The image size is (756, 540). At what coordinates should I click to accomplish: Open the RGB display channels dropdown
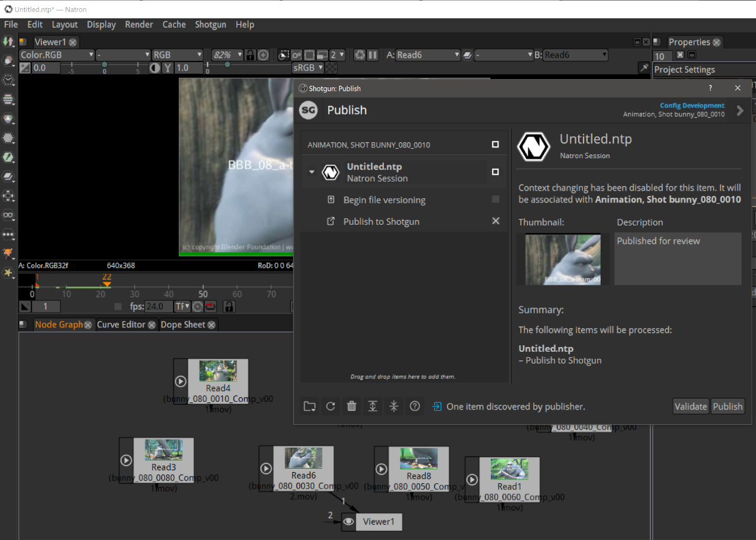[177, 55]
